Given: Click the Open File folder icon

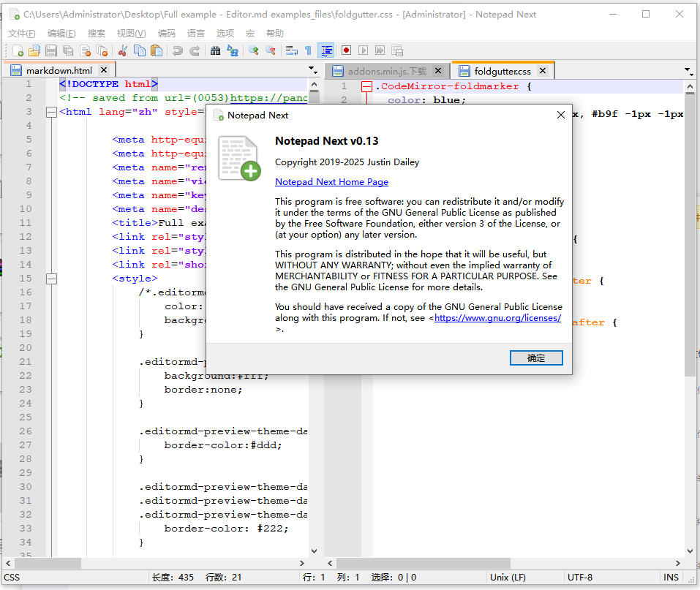Looking at the screenshot, I should pyautogui.click(x=34, y=50).
